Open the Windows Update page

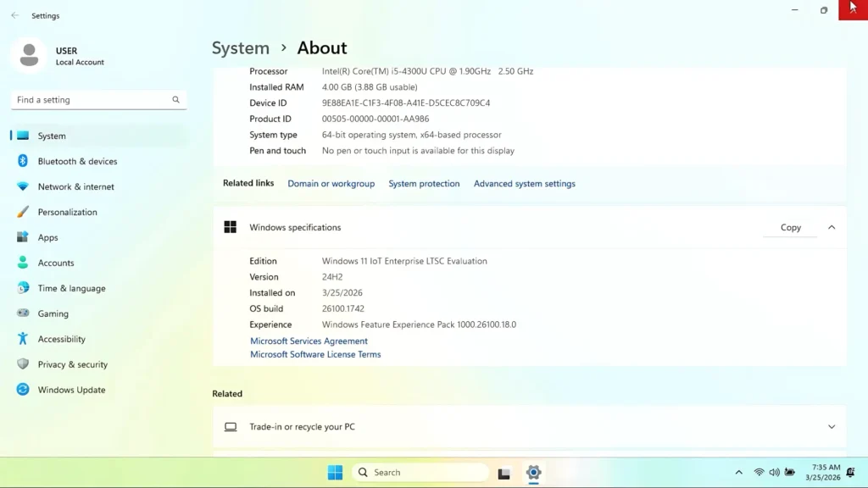click(98, 390)
